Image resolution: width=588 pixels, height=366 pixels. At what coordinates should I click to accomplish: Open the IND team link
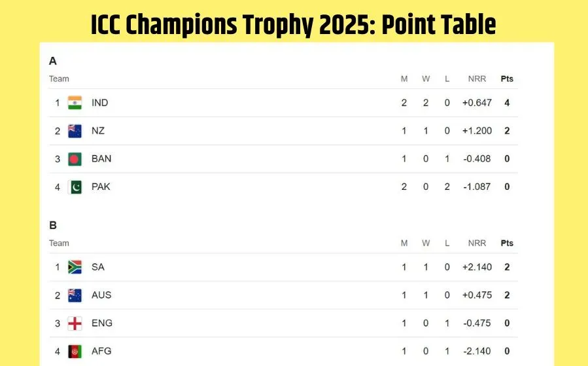click(99, 103)
